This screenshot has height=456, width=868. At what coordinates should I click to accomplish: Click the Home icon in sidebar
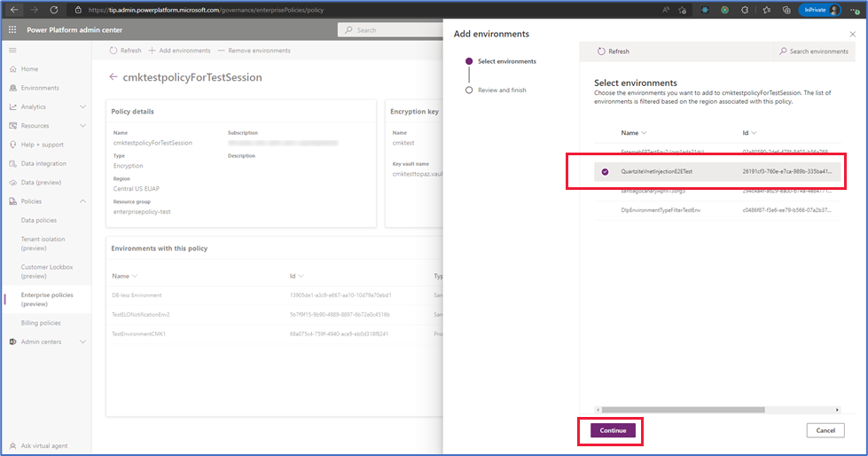pos(13,68)
